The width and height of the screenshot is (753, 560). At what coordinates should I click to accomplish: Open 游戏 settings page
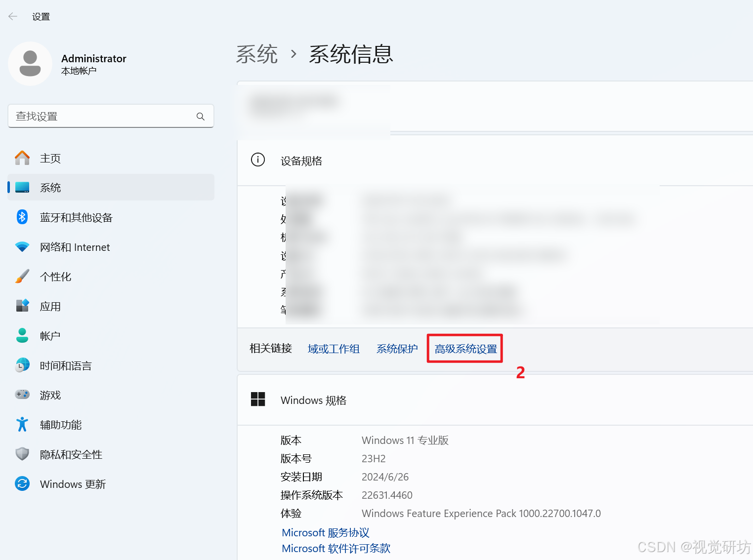point(111,395)
